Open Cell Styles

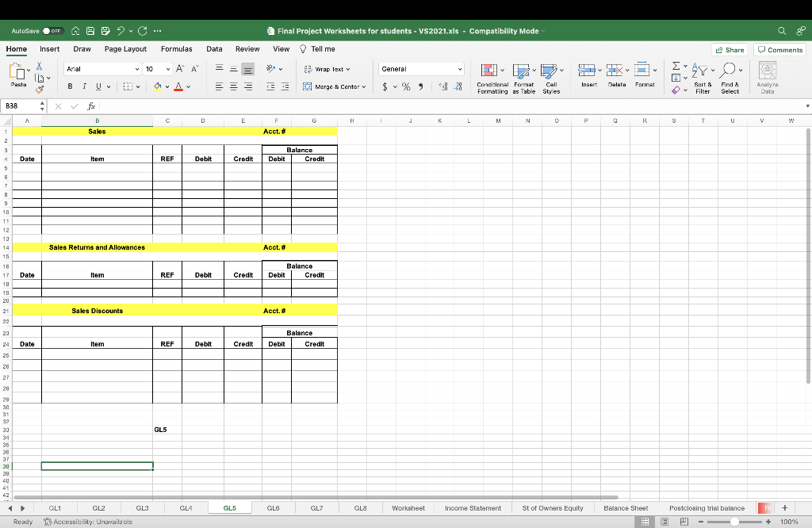[551, 78]
